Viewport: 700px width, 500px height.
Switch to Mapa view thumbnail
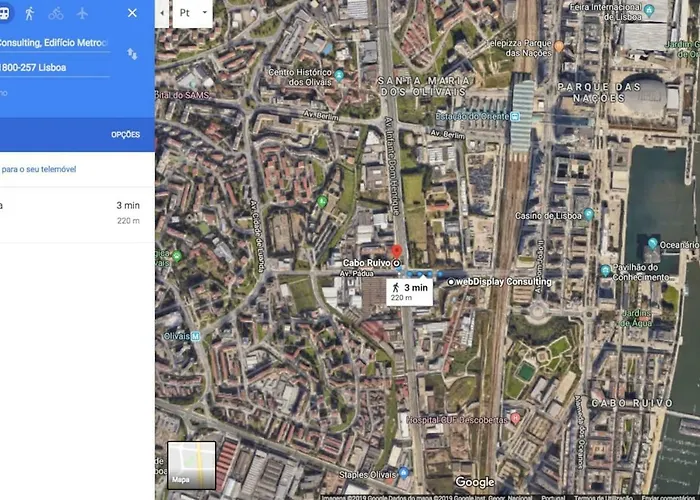click(x=192, y=465)
